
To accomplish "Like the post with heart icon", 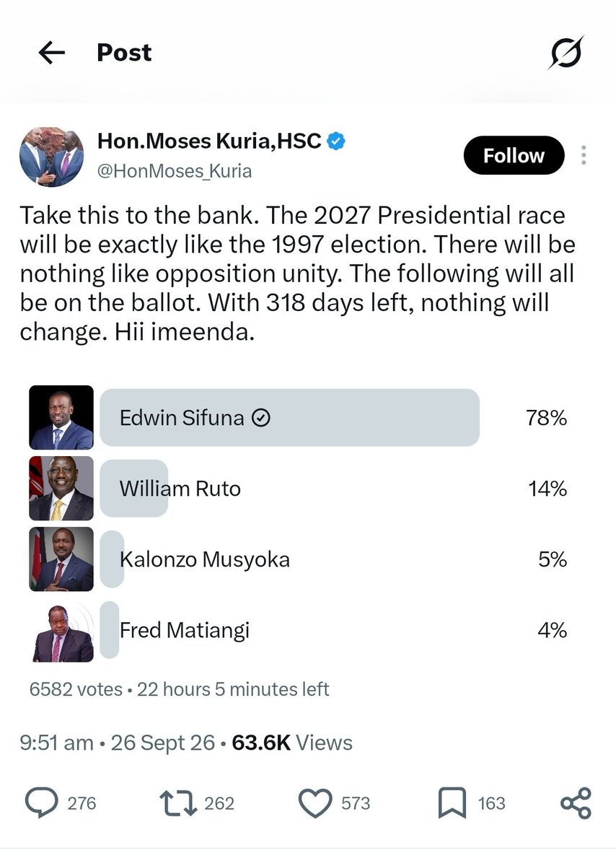I will coord(316,803).
